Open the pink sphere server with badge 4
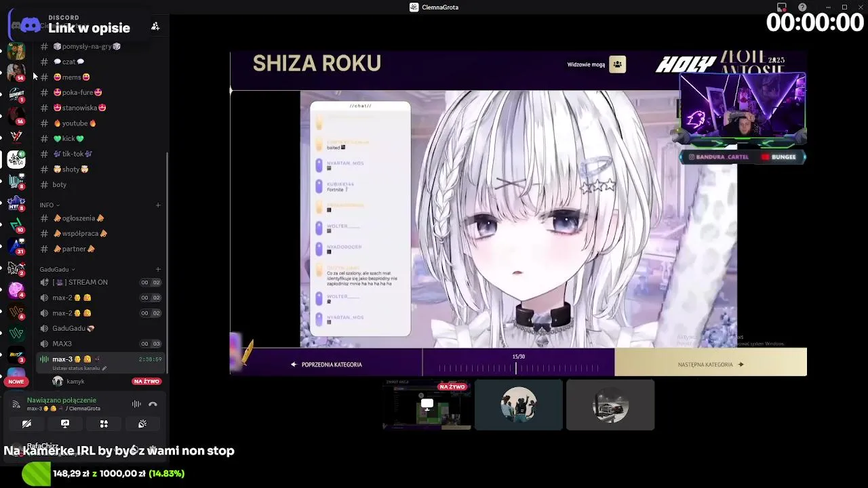Viewport: 868px width, 488px height. click(16, 290)
